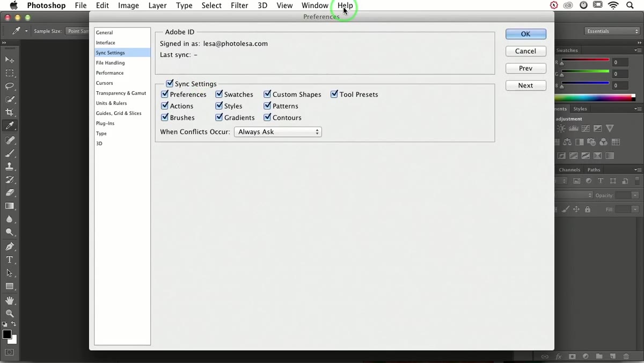Screen dimensions: 644x363
Task: Toggle the Contours sync checkbox
Action: [267, 117]
